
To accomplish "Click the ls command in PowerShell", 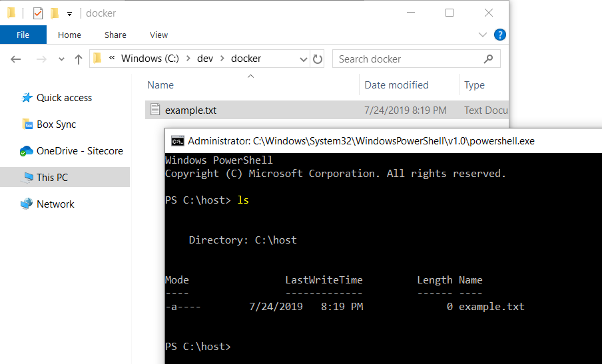I will [243, 200].
